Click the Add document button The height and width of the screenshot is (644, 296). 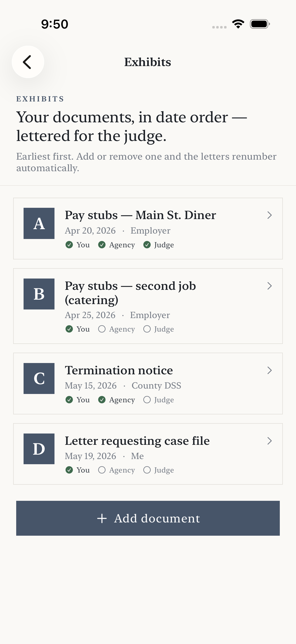[x=148, y=518]
